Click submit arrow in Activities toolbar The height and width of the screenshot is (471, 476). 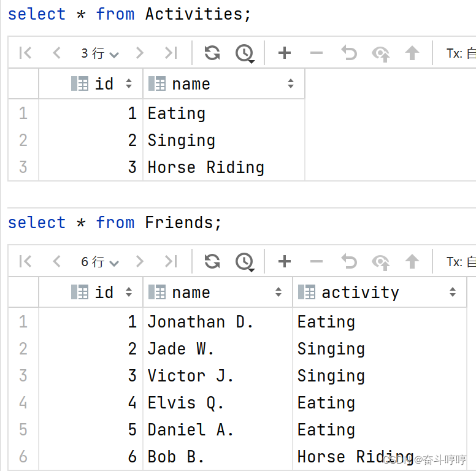coord(412,53)
